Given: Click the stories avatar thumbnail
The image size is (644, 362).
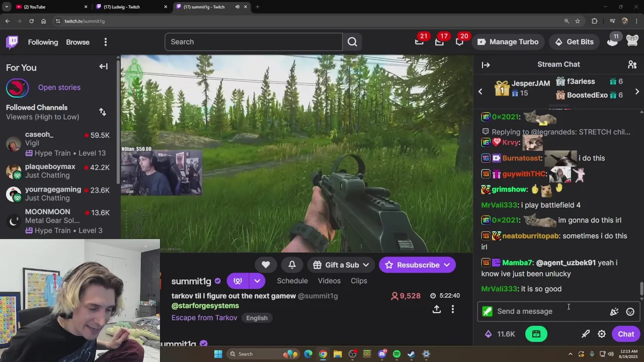Looking at the screenshot, I should click(17, 87).
